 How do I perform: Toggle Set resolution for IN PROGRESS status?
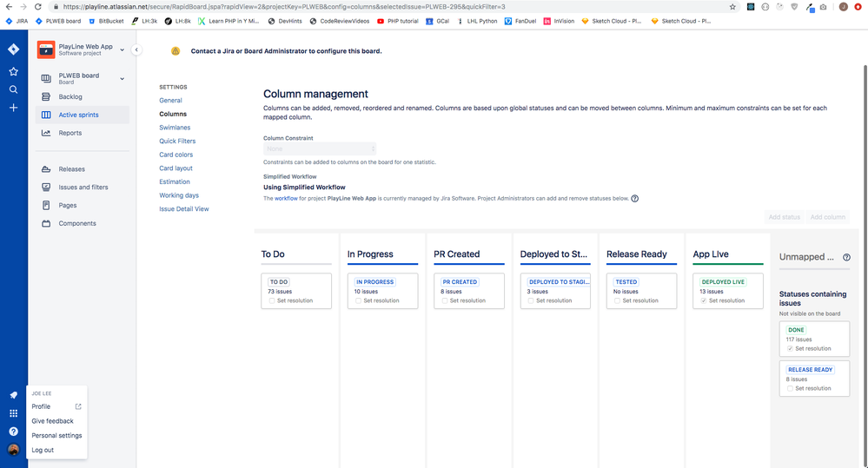point(358,301)
